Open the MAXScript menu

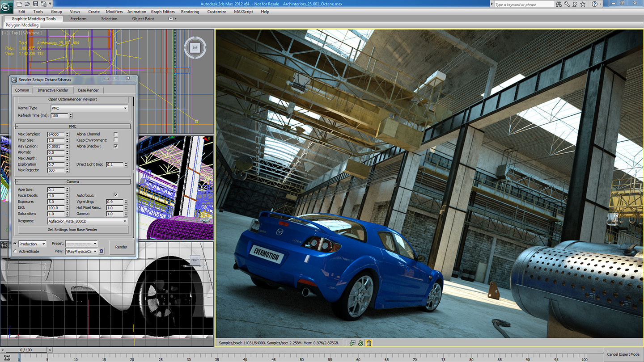point(243,12)
